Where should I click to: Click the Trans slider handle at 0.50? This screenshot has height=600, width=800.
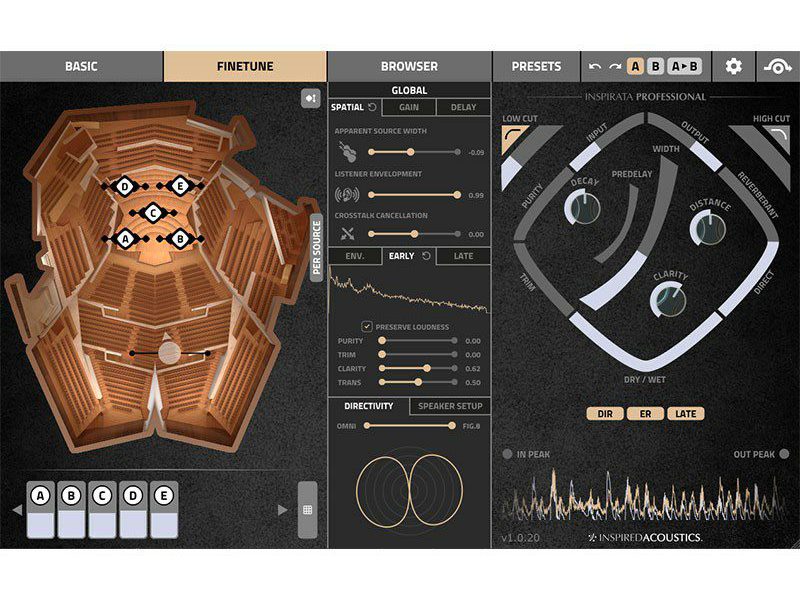pyautogui.click(x=418, y=382)
